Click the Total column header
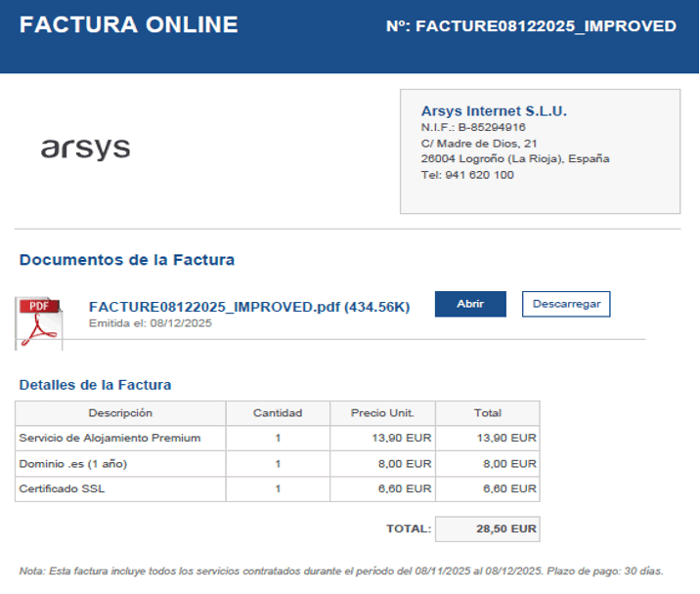 pyautogui.click(x=488, y=413)
